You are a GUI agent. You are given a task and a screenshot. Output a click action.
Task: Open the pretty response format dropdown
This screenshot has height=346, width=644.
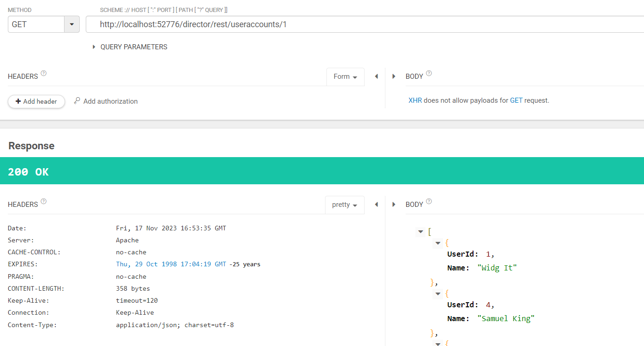pyautogui.click(x=344, y=205)
